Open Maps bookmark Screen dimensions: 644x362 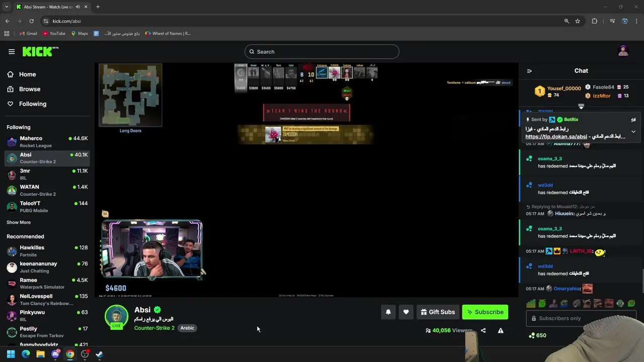(79, 34)
